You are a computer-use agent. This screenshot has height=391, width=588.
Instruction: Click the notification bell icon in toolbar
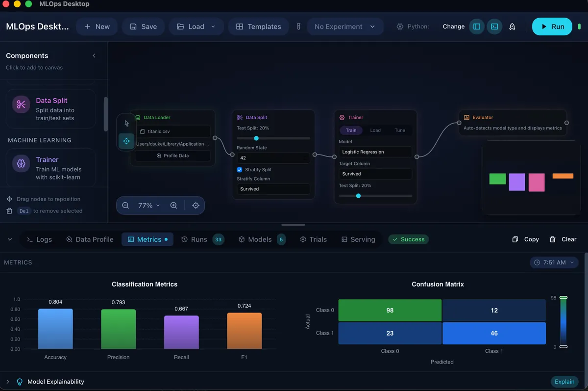point(513,26)
